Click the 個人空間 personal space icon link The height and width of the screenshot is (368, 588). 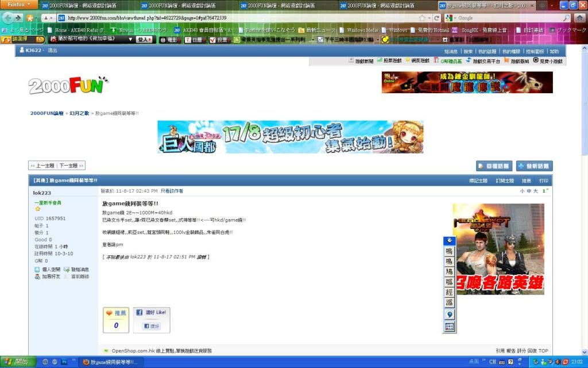click(47, 269)
